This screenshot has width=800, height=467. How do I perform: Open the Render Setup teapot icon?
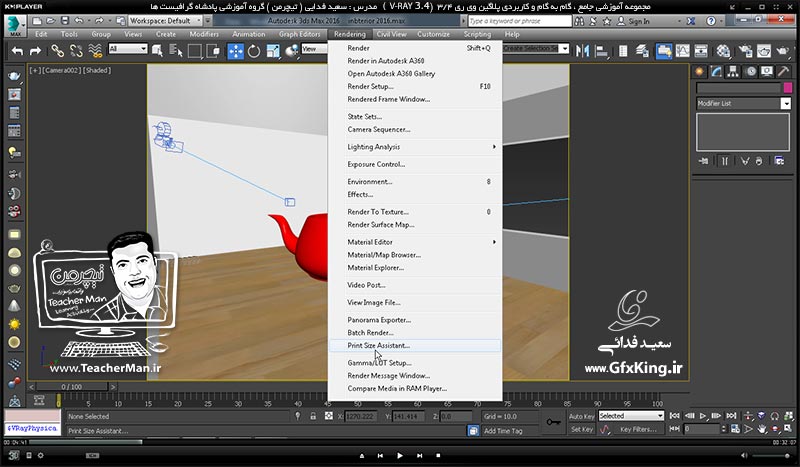pyautogui.click(x=745, y=51)
